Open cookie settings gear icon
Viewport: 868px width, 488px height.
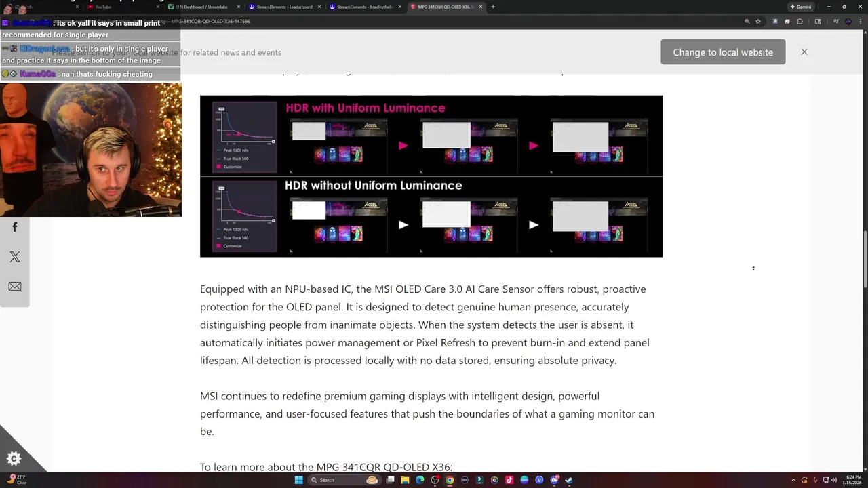13,459
